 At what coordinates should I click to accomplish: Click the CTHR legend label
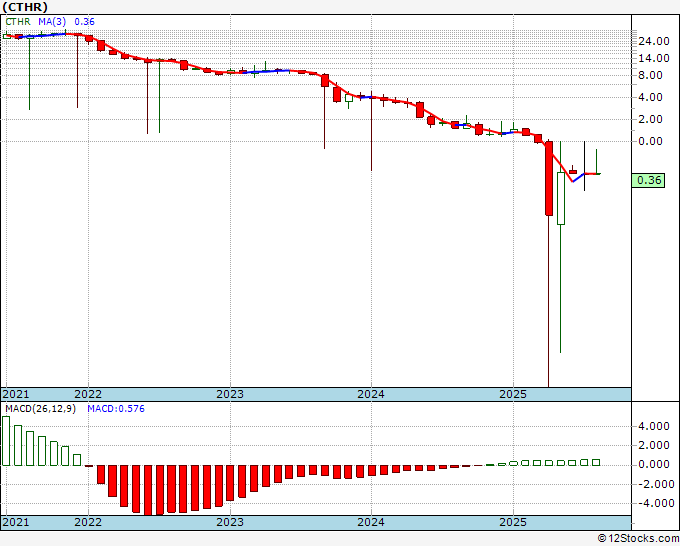pyautogui.click(x=18, y=21)
